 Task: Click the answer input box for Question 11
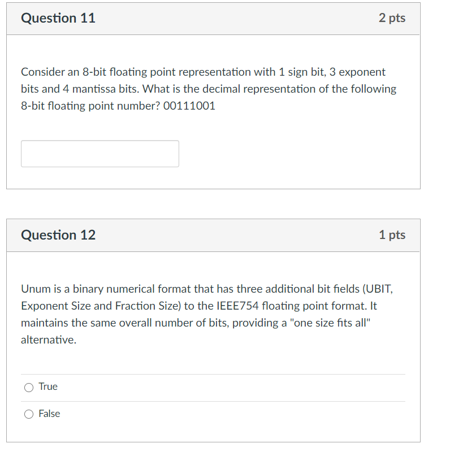point(99,153)
